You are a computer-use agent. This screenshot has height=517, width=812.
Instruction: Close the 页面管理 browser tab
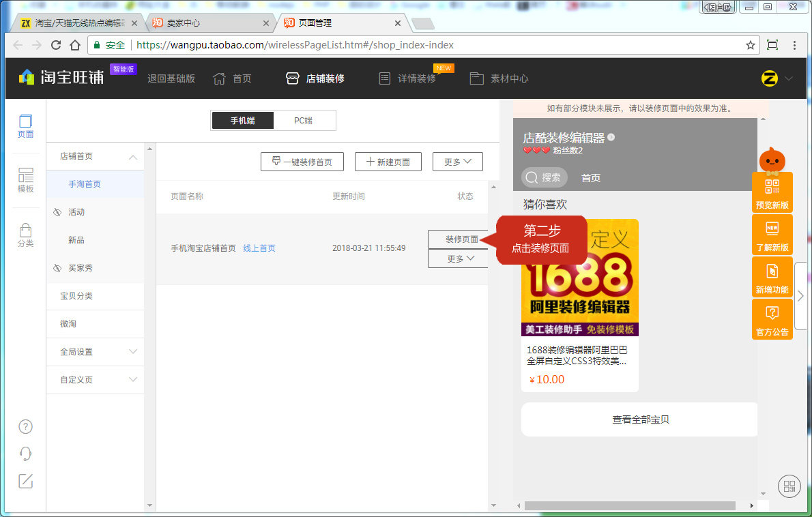(398, 23)
